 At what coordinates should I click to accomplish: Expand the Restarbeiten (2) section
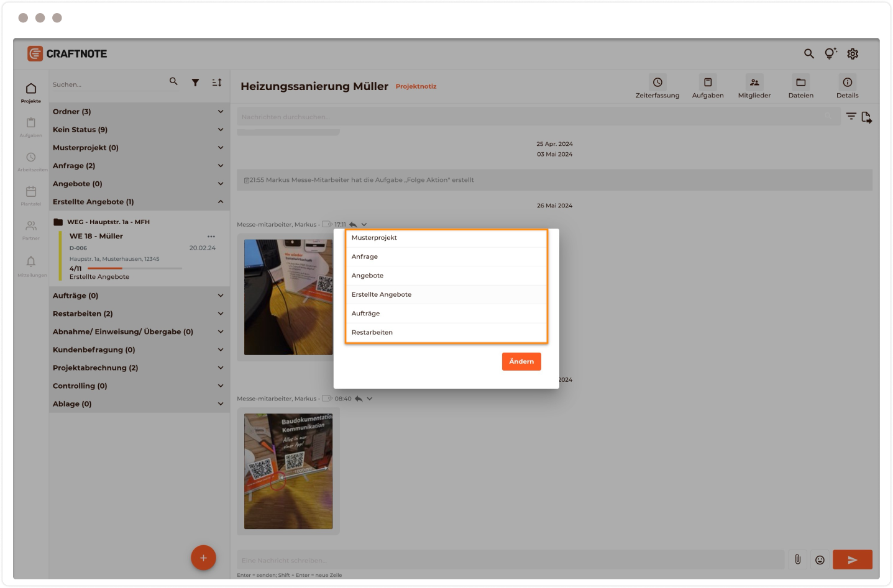click(220, 314)
